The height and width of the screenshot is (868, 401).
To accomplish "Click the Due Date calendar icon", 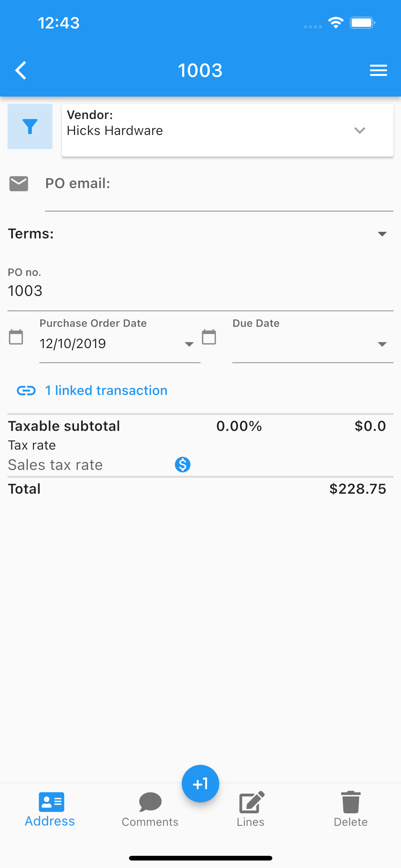I will pos(209,337).
